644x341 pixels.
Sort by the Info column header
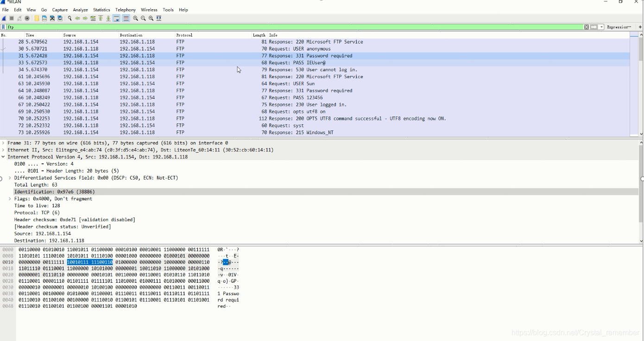(448, 35)
